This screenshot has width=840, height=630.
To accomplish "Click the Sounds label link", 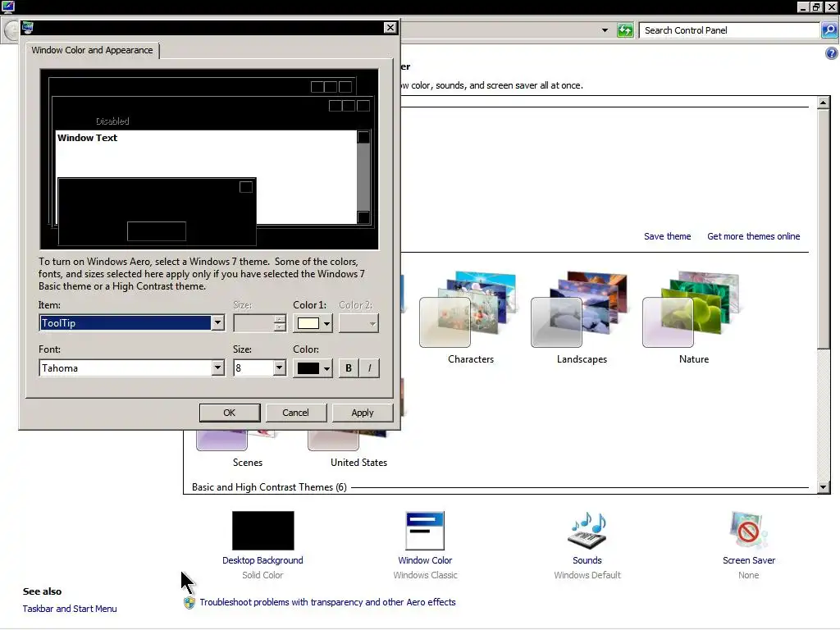I will [x=587, y=560].
